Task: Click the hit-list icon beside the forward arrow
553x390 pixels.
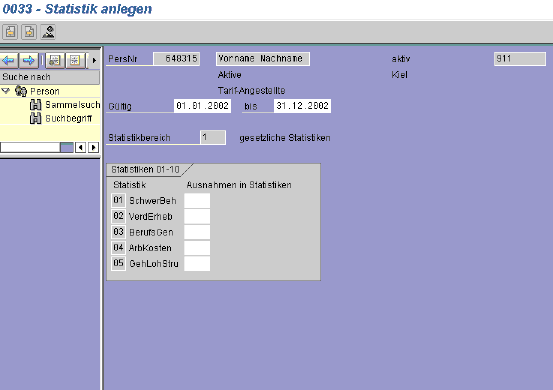Action: (55, 61)
